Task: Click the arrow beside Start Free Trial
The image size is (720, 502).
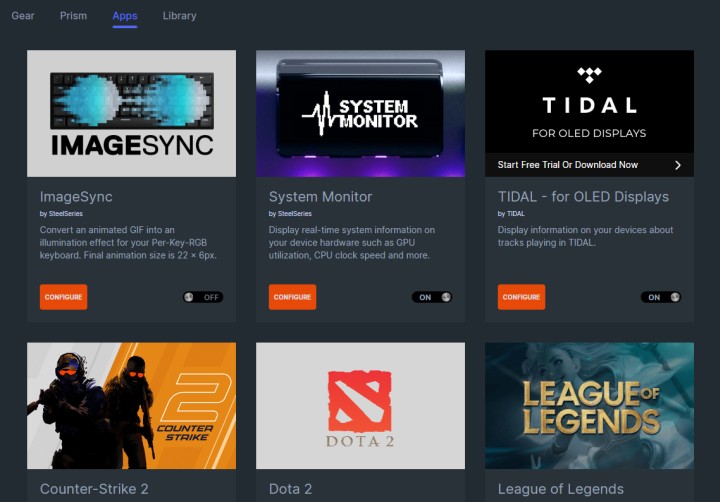Action: coord(677,165)
